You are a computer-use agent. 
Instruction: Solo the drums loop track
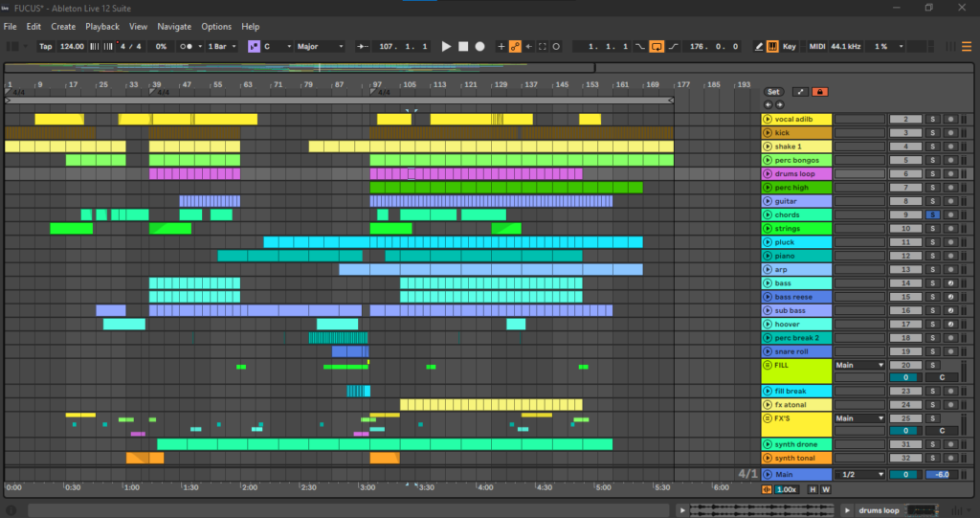pos(931,174)
